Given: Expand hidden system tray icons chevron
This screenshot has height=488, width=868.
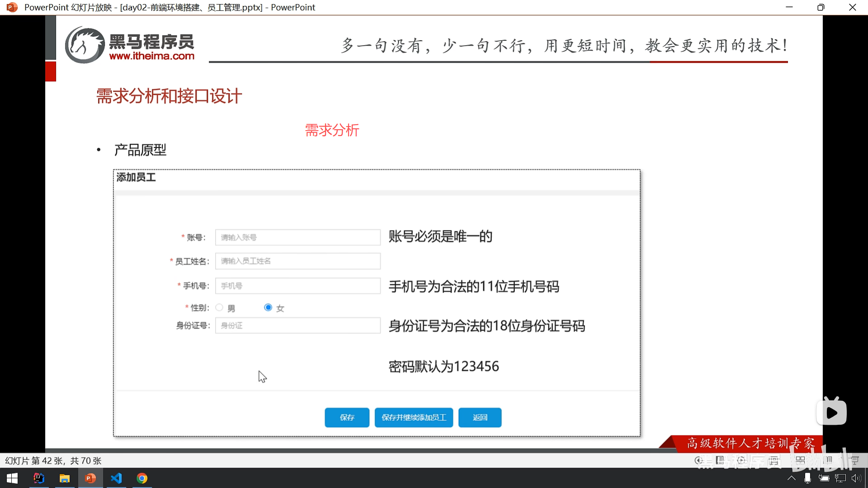Looking at the screenshot, I should (791, 478).
